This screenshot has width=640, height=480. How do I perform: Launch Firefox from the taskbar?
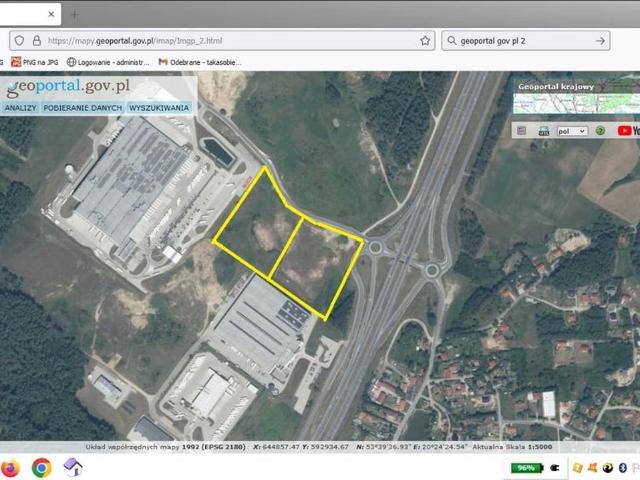[11, 467]
